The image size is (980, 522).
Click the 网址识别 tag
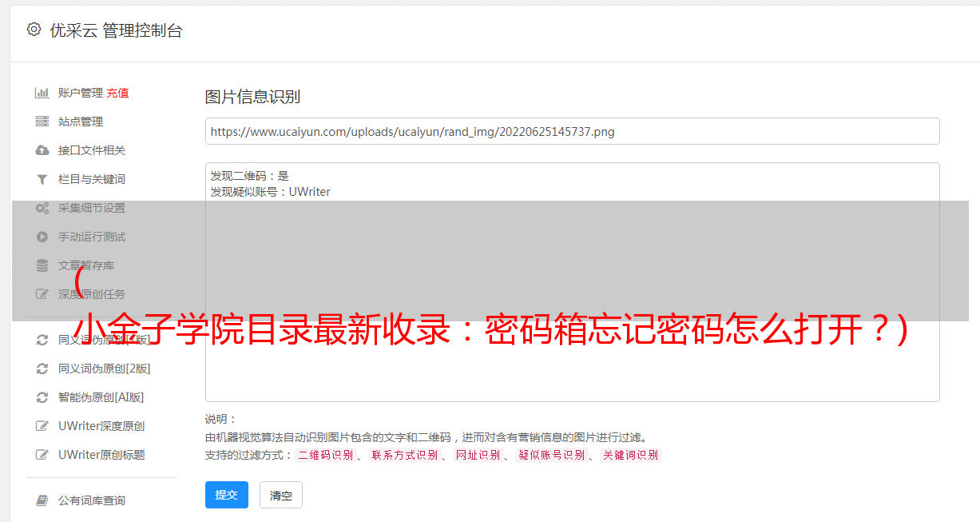478,455
